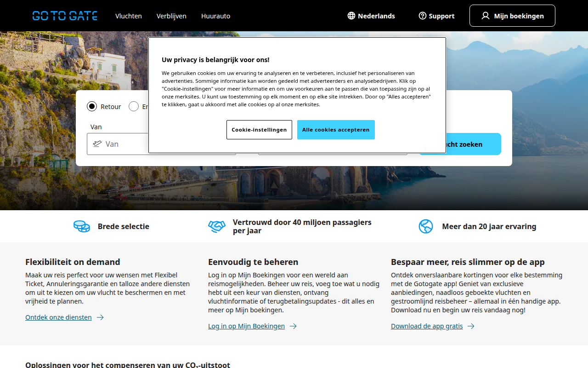Screen dimensions: 588x368
Task: Open the Support link
Action: pyautogui.click(x=436, y=16)
